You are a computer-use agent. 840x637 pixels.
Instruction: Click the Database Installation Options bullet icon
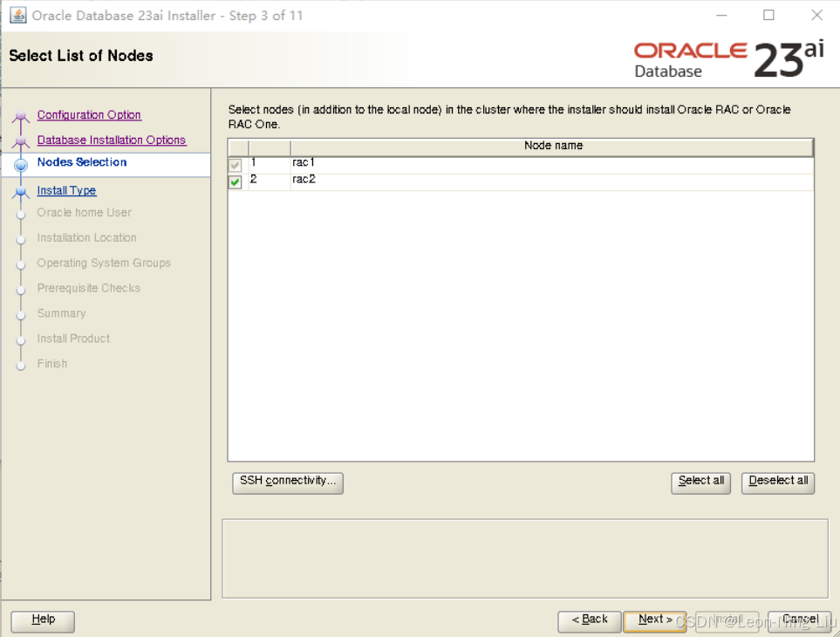tap(21, 140)
